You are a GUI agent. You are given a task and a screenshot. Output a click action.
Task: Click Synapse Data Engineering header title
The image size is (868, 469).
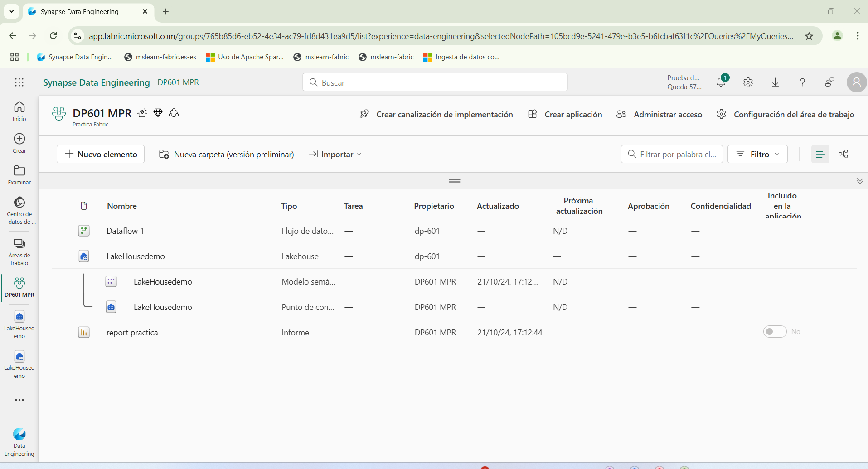[96, 82]
